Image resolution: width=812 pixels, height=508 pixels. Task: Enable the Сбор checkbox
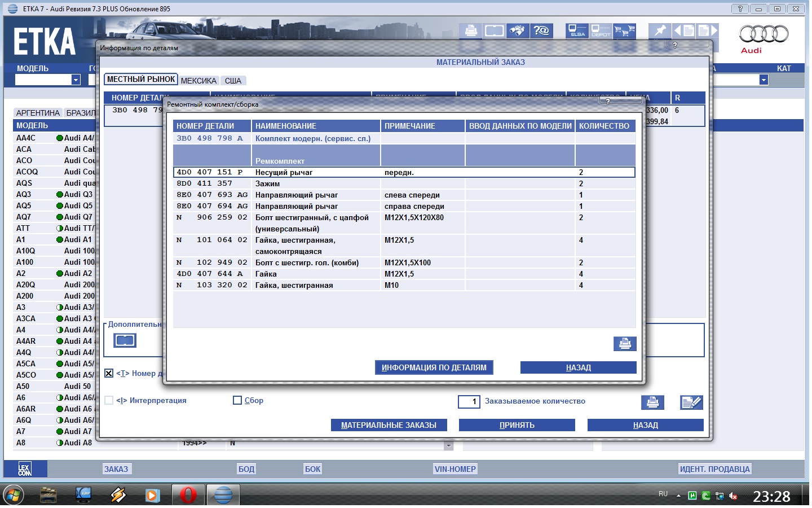click(237, 400)
